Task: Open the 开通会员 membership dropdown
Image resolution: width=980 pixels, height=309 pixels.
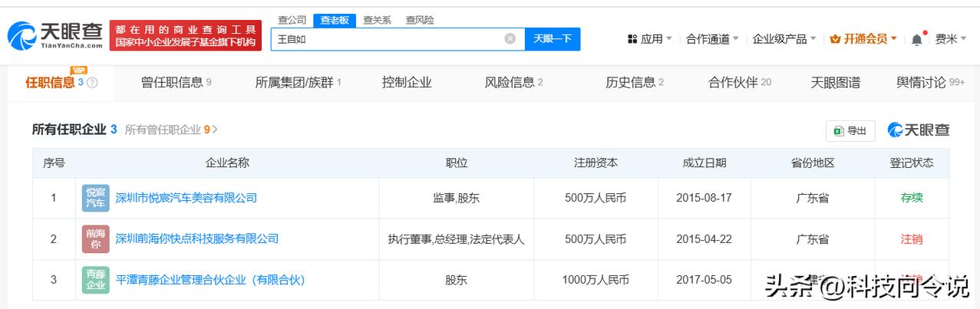Action: click(x=863, y=39)
